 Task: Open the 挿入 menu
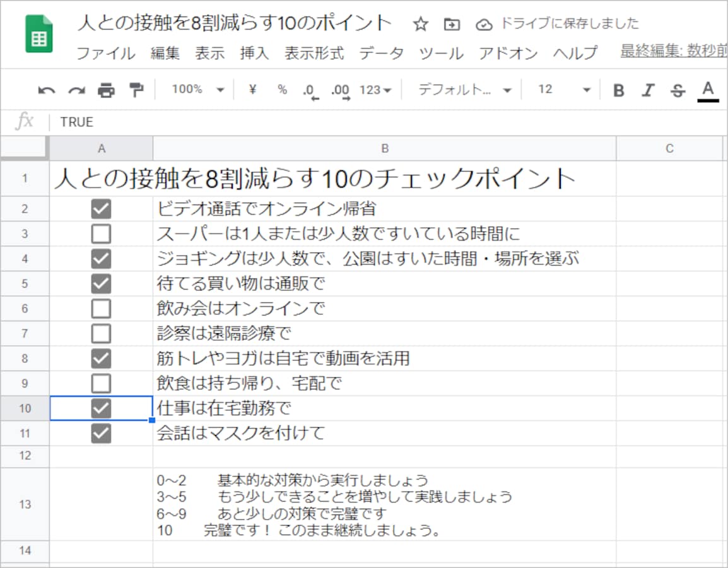point(254,53)
